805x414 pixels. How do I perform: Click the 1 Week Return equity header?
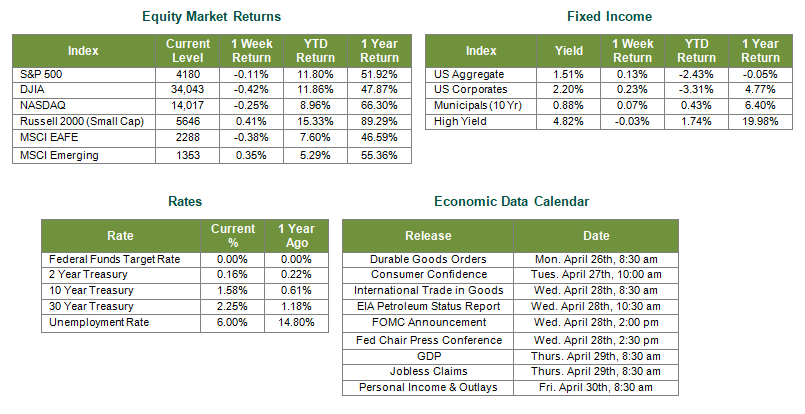pyautogui.click(x=252, y=51)
